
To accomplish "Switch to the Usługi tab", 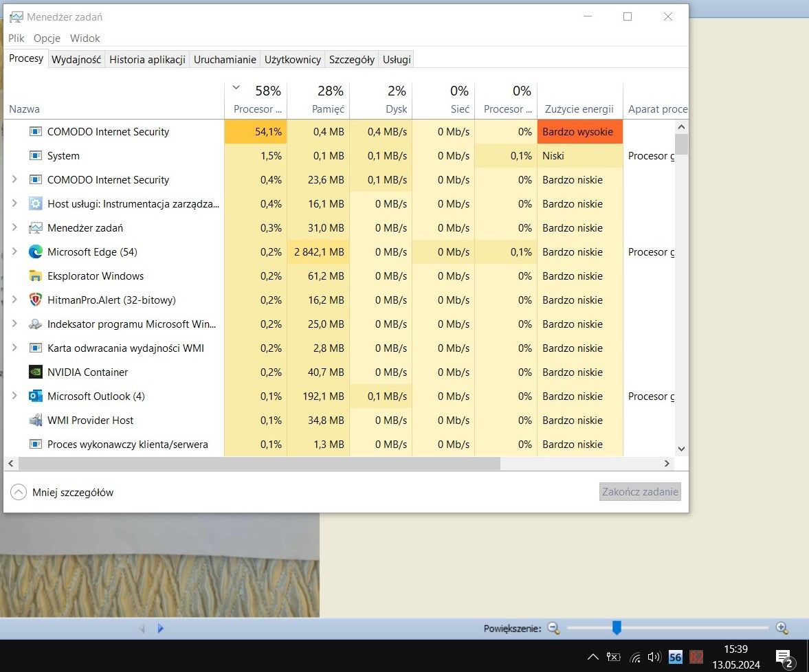I will [397, 59].
